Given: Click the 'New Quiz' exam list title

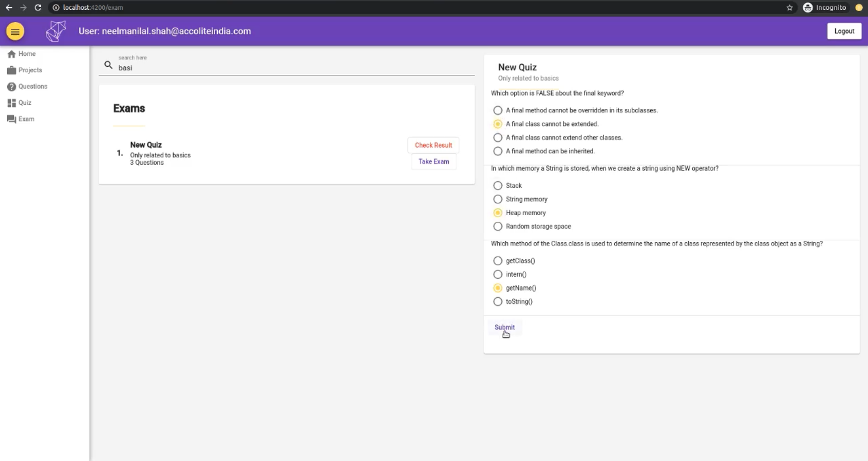Looking at the screenshot, I should [x=146, y=145].
